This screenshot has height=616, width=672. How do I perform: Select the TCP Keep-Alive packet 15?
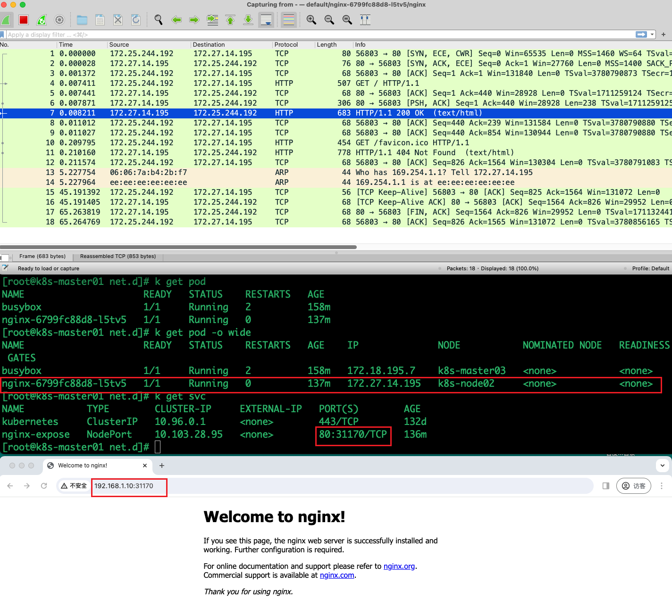click(x=336, y=192)
